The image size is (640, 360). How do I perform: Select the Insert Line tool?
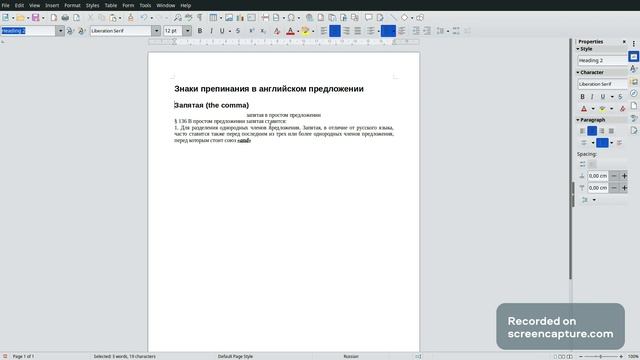tap(393, 18)
